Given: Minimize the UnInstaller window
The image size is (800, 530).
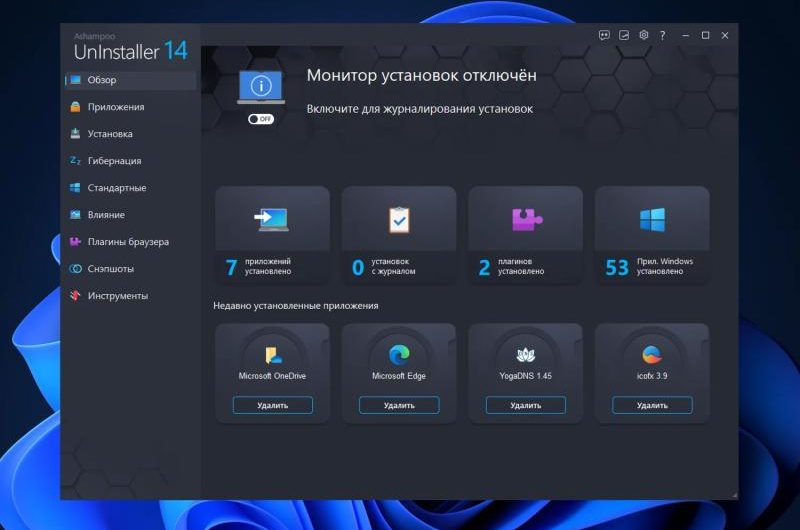Looking at the screenshot, I should pyautogui.click(x=686, y=35).
